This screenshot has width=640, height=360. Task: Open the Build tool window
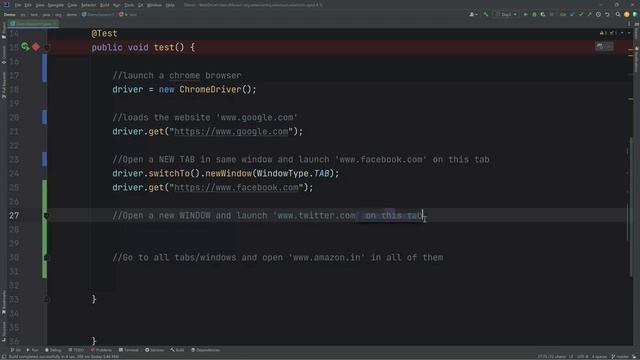[178, 350]
